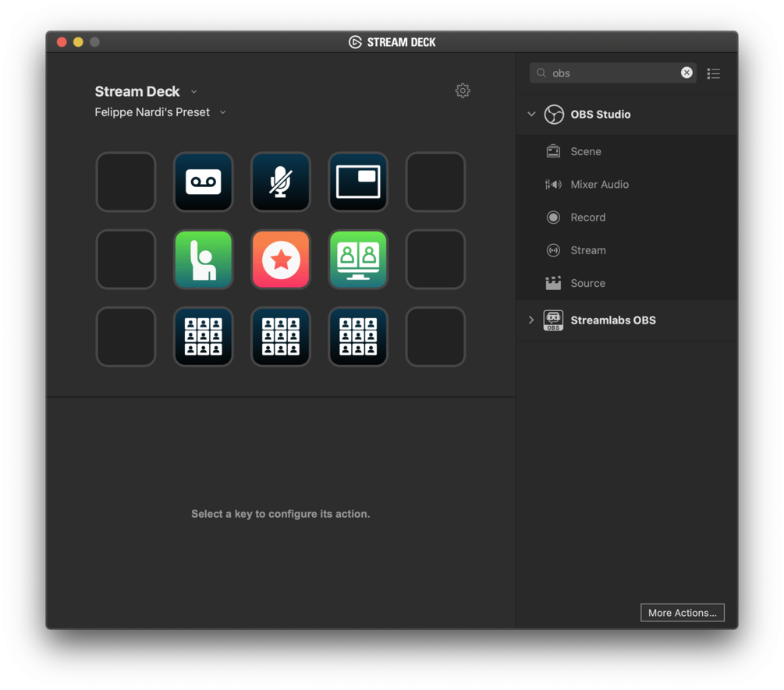Screen dimensions: 784x690
Task: Click the search magnifier icon
Action: (x=541, y=73)
